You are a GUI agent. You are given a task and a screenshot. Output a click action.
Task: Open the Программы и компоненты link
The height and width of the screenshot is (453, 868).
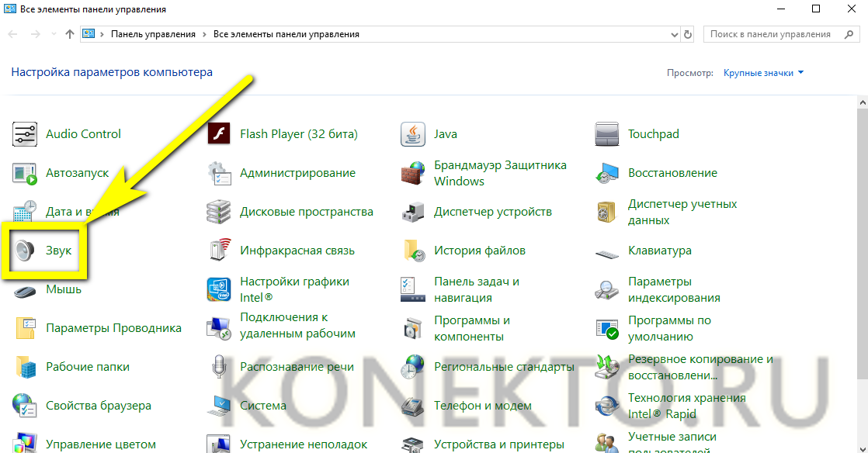(x=471, y=328)
